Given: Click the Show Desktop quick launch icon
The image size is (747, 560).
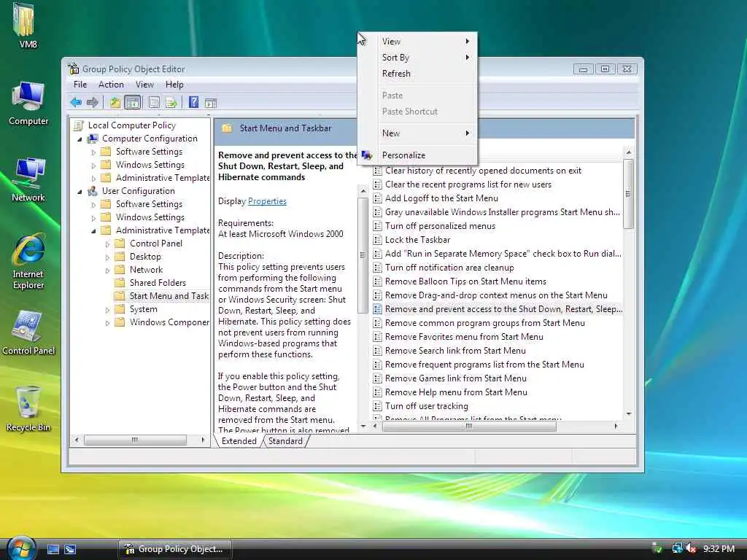Looking at the screenshot, I should 53,549.
